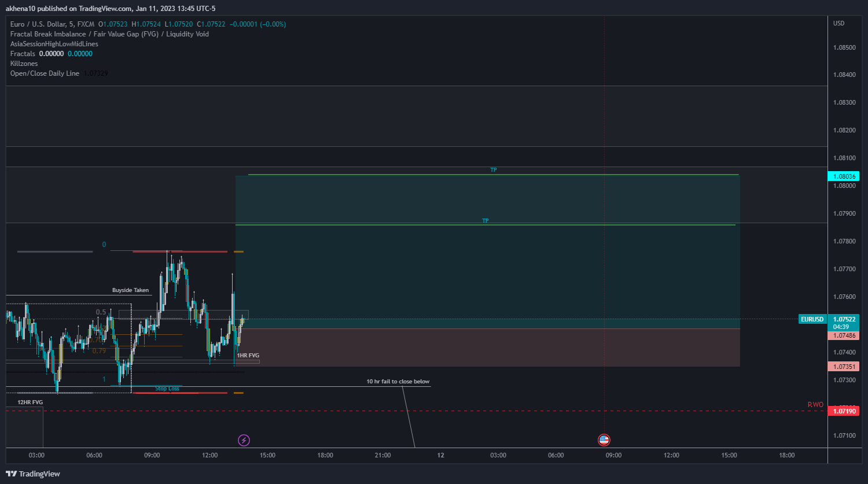Click the 18:00 time label at the far right

click(786, 456)
